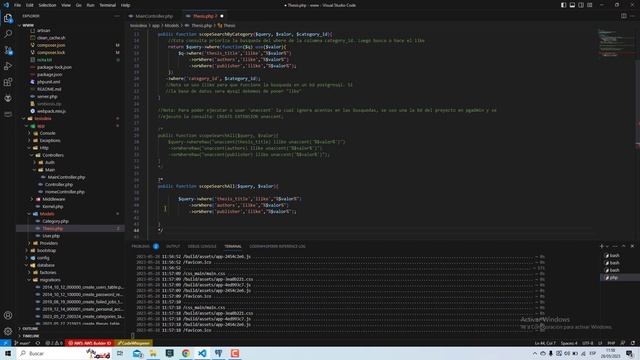Screen dimensions: 640x360
Task: Click the AWS Builder ID status bar button
Action: [89, 343]
